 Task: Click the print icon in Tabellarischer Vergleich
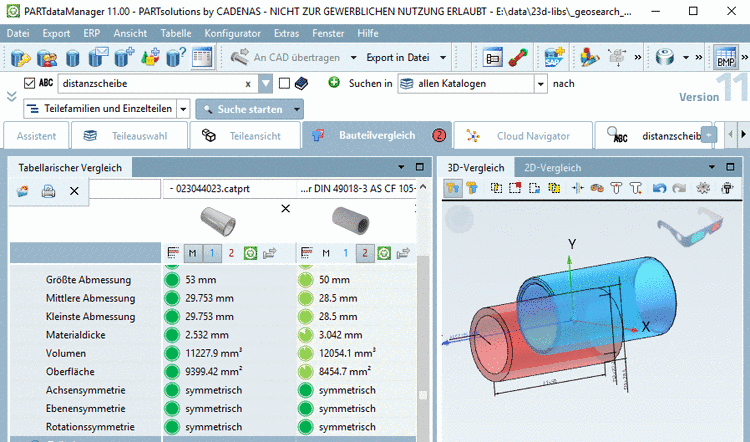48,190
